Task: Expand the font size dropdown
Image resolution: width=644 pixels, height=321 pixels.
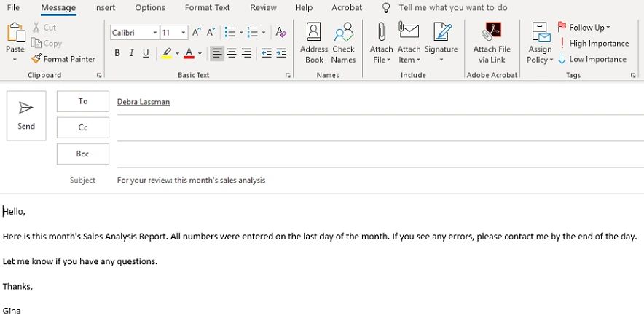Action: coord(183,33)
